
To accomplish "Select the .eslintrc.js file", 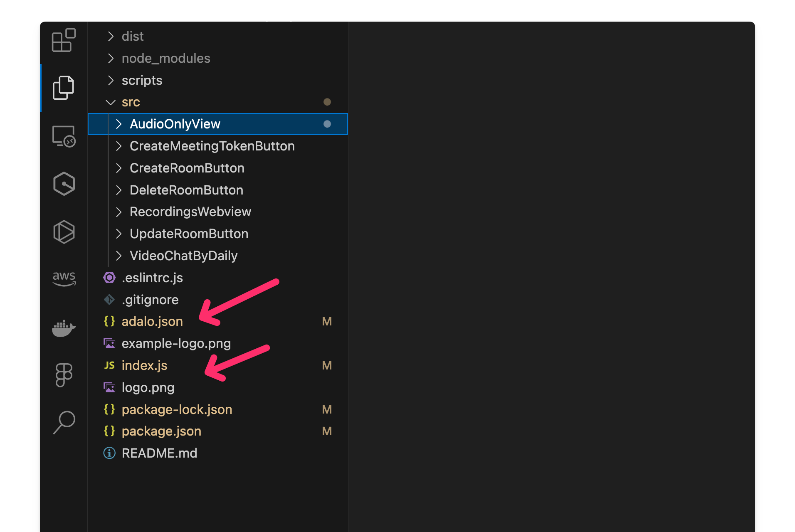I will [152, 278].
